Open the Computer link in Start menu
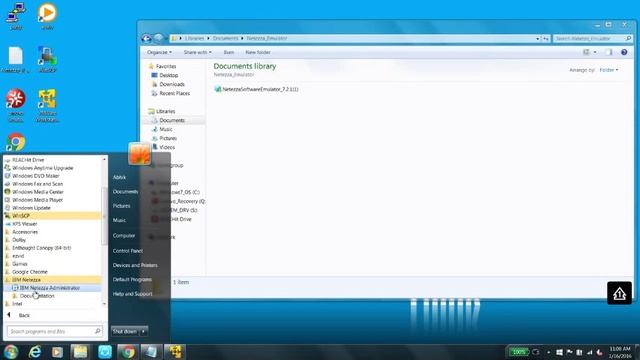640x360 pixels. point(124,236)
